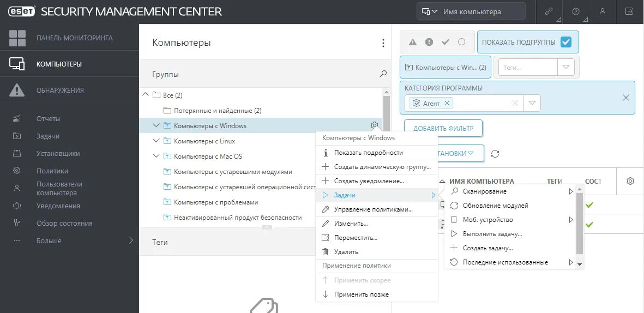Collapse the Все (2) group tree
644x313 pixels.
(x=145, y=95)
